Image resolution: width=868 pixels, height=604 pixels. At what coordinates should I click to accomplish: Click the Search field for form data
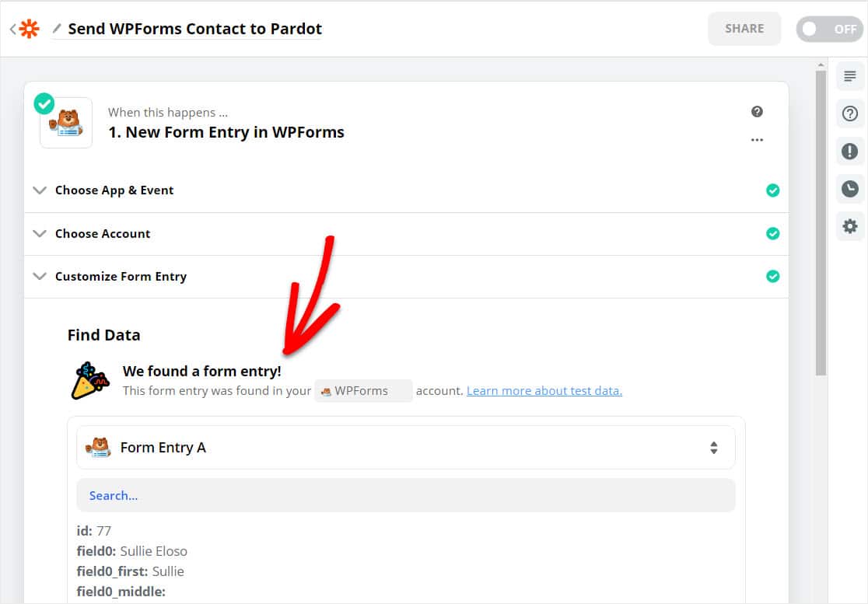pyautogui.click(x=405, y=495)
